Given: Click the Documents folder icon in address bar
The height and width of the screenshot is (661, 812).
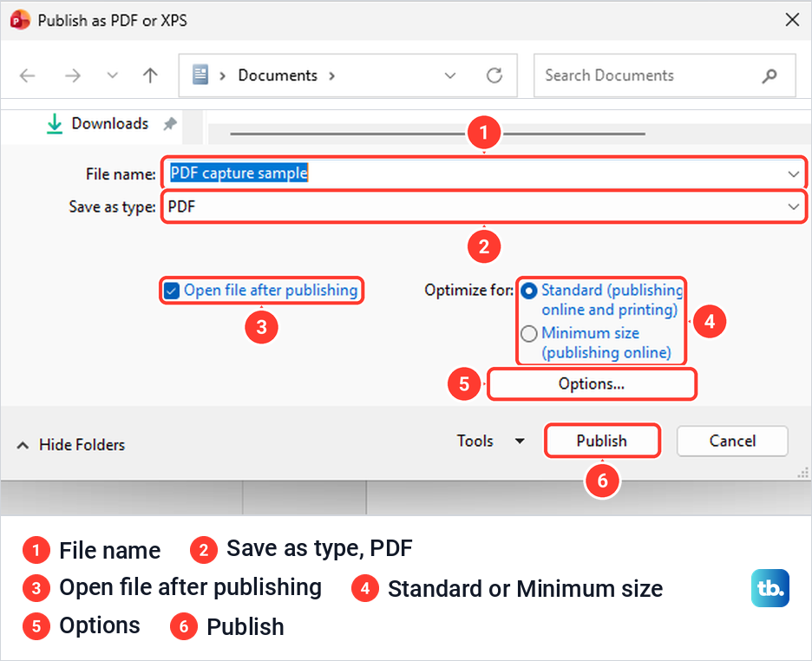Looking at the screenshot, I should (200, 75).
